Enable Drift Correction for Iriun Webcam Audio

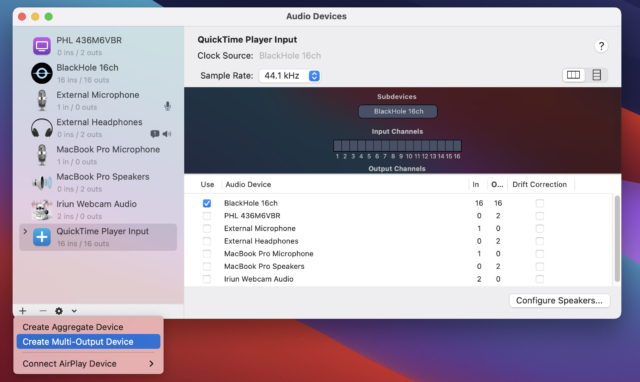(x=540, y=279)
